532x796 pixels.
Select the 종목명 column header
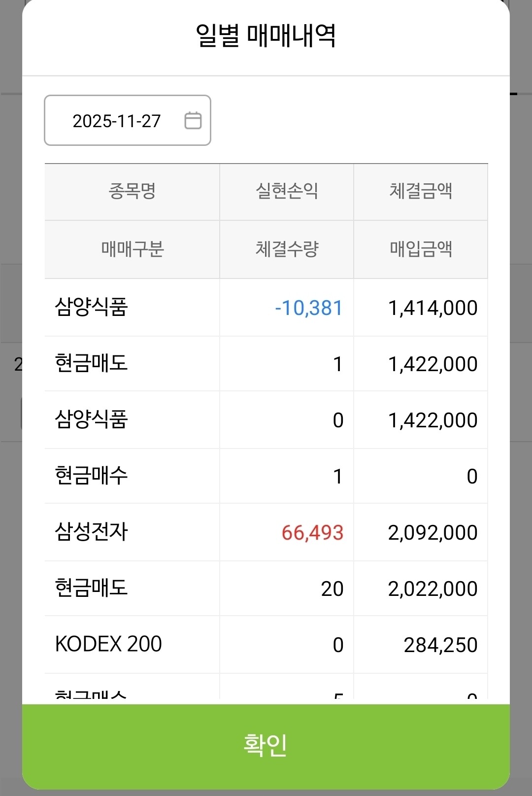tap(132, 191)
